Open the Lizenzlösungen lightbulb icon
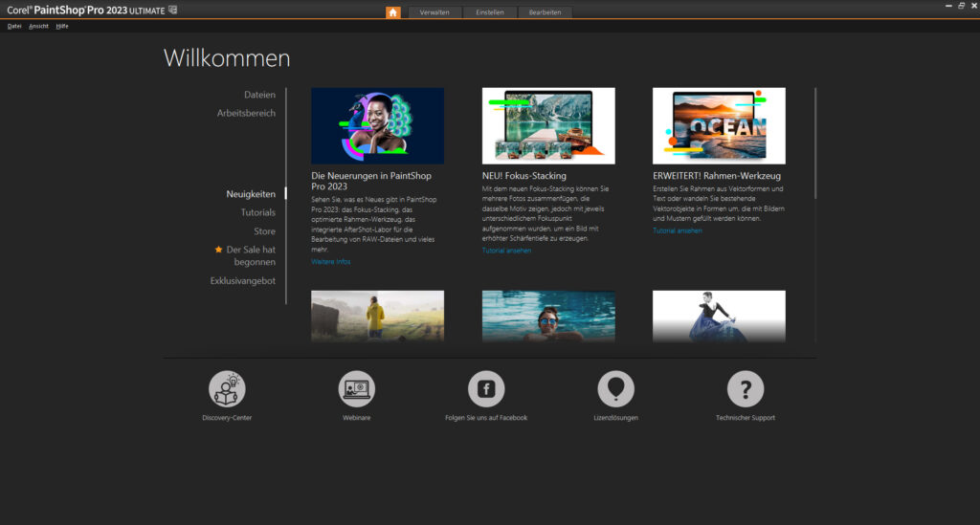 (615, 389)
